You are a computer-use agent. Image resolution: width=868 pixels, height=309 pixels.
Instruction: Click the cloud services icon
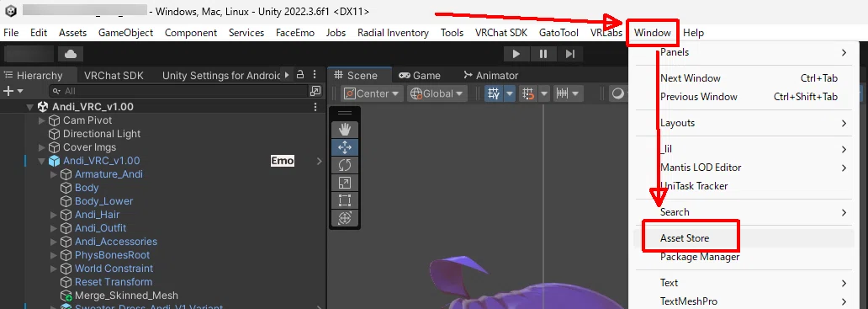pyautogui.click(x=71, y=54)
